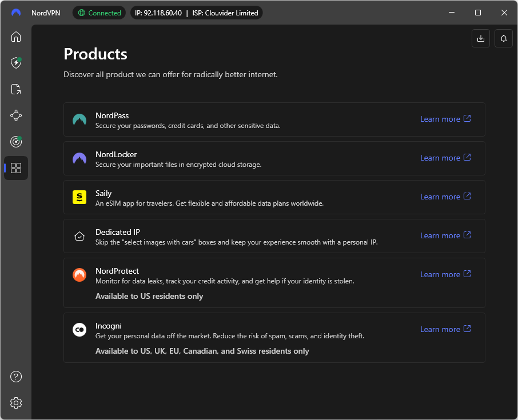
Task: Close the NordVPN window
Action: (x=504, y=13)
